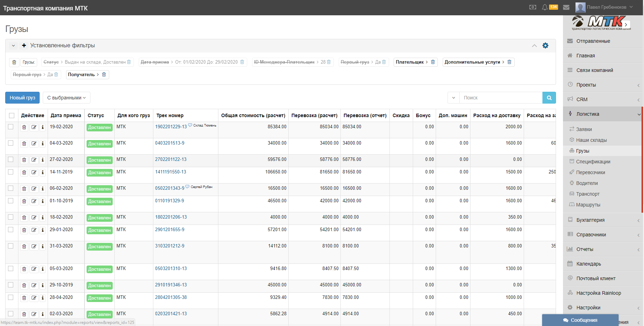Open Настройка Rainloop in sidebar
644x326 pixels.
point(603,293)
